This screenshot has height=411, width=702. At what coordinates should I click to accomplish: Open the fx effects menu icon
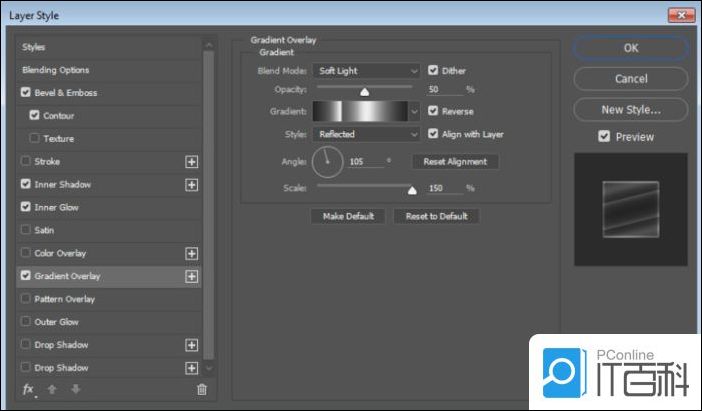pos(28,389)
